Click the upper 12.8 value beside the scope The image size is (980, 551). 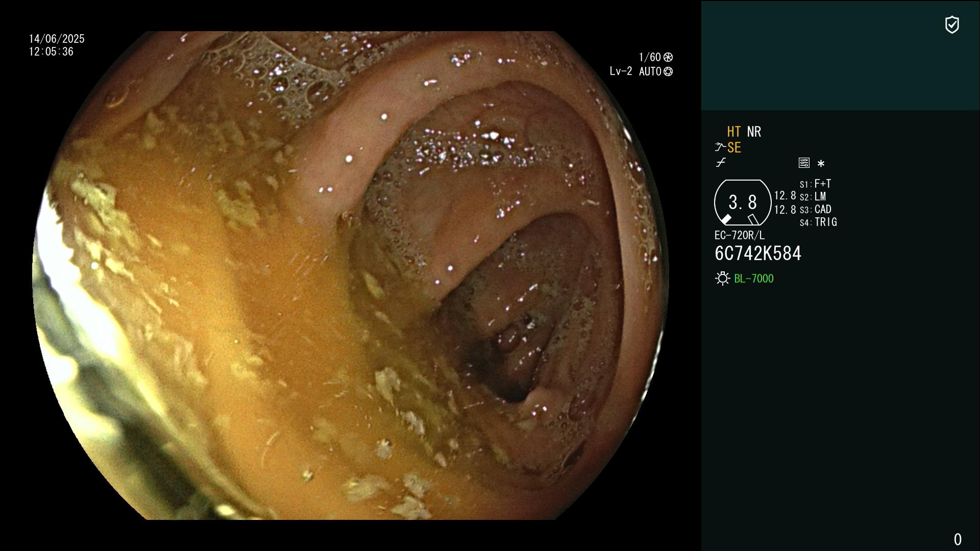[785, 196]
